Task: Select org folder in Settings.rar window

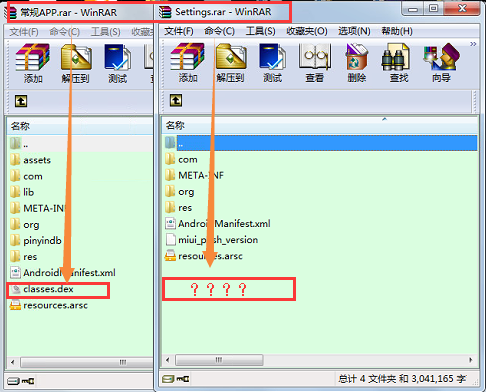Action: [179, 191]
